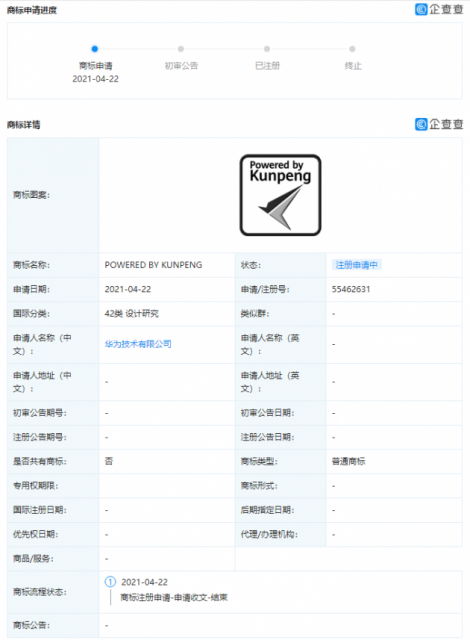Viewport: 470px width, 640px height.
Task: Select the 42类 设计研究 classification value
Action: point(131,313)
